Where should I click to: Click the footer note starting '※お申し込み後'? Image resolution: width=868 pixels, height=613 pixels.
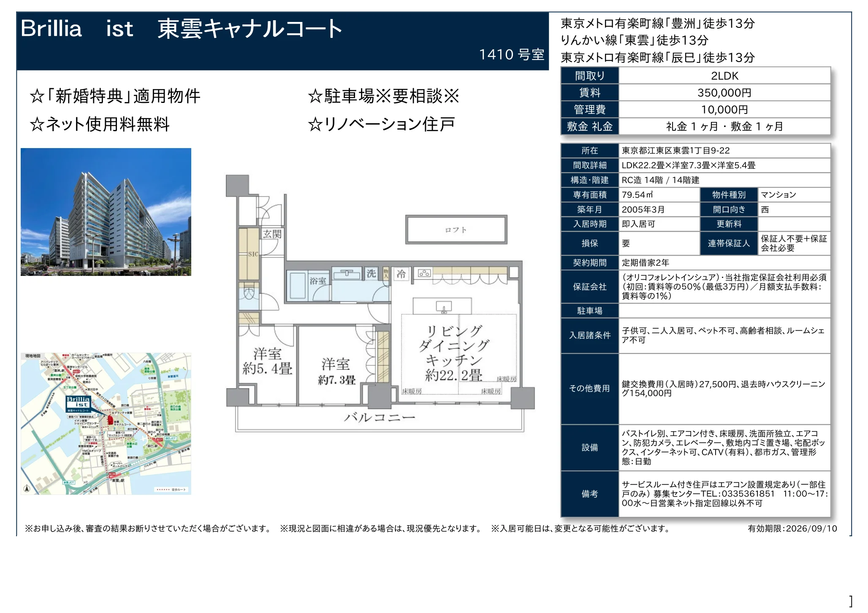coord(148,529)
